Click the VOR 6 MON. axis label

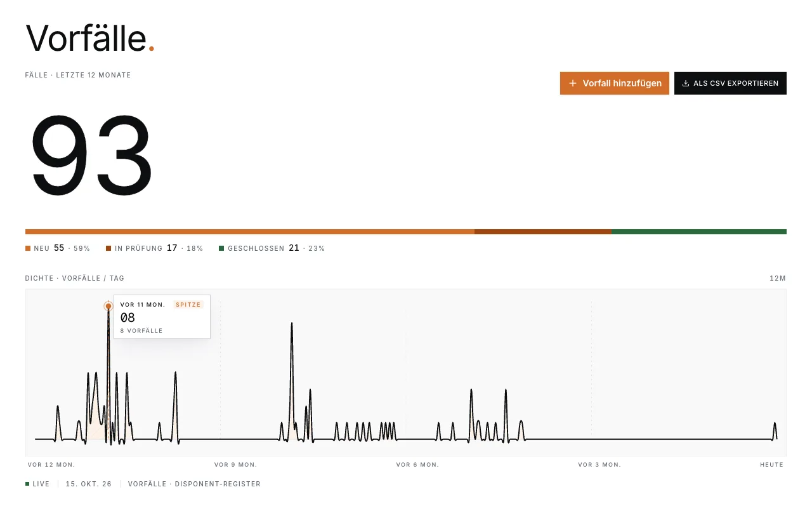click(x=417, y=465)
